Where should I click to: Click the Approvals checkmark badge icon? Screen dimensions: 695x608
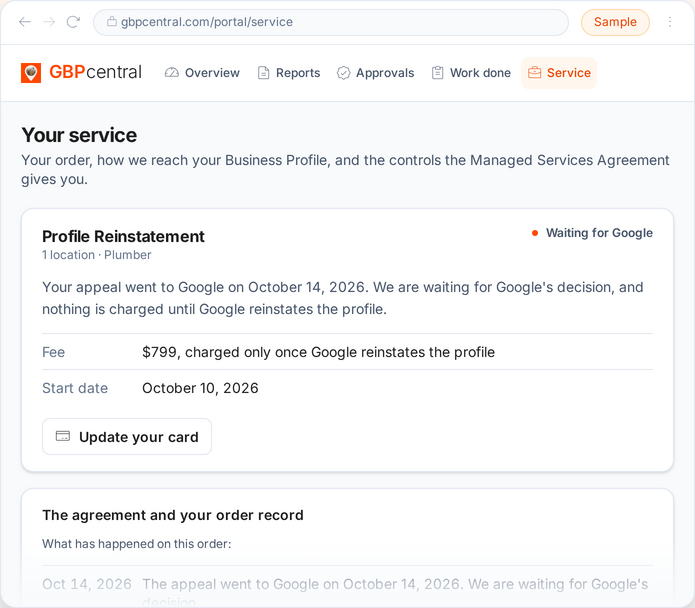coord(344,73)
